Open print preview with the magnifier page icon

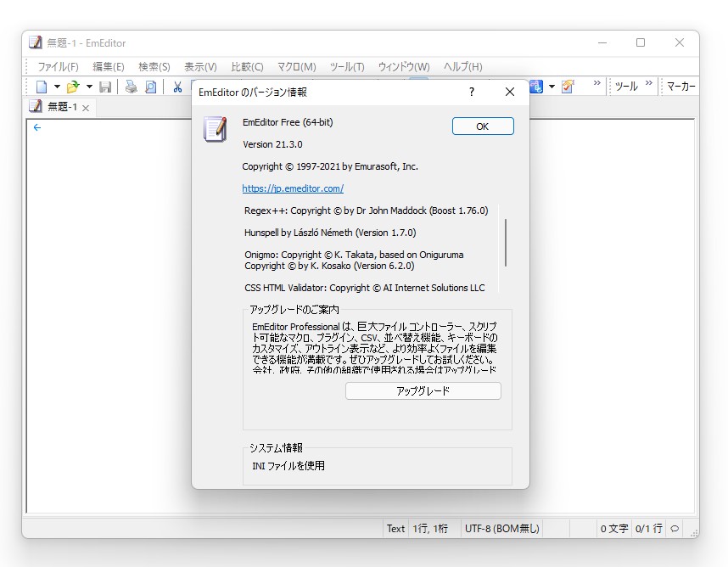pos(153,86)
